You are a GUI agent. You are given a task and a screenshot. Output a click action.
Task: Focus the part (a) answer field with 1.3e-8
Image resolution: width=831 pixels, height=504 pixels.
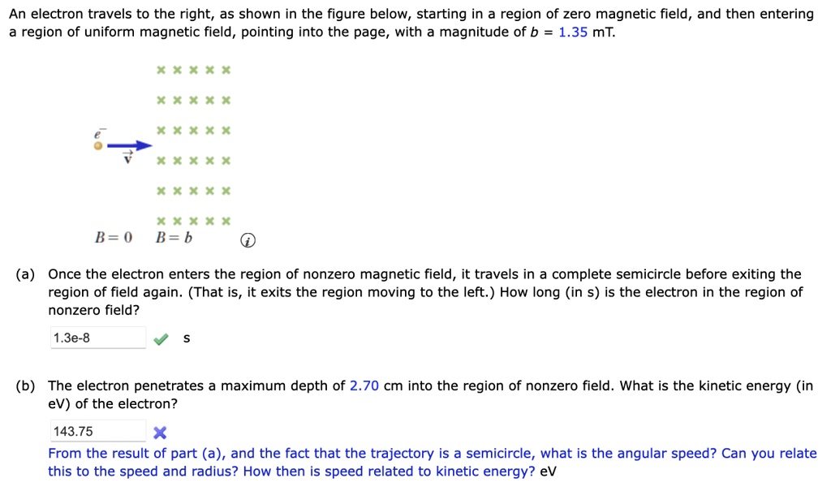click(97, 338)
